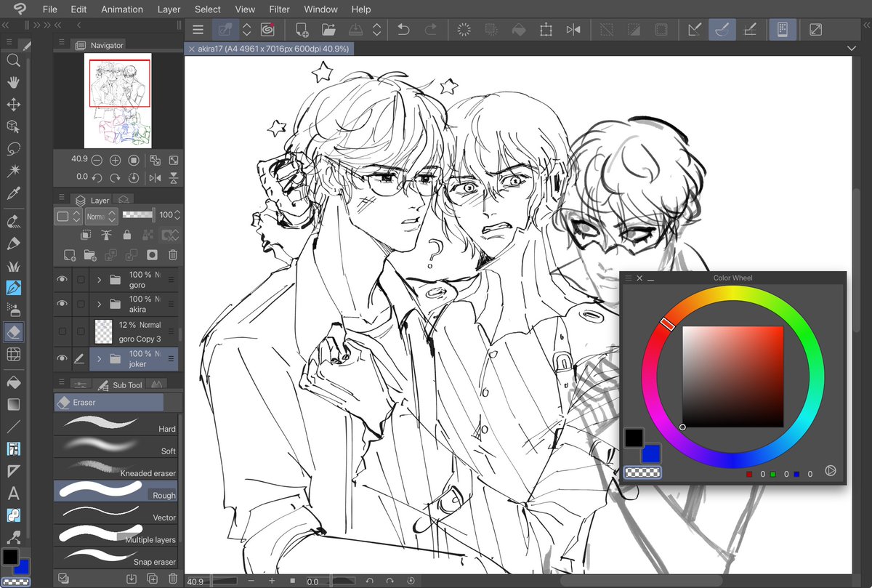
Task: Select the Lasso selection tool
Action: point(13,149)
